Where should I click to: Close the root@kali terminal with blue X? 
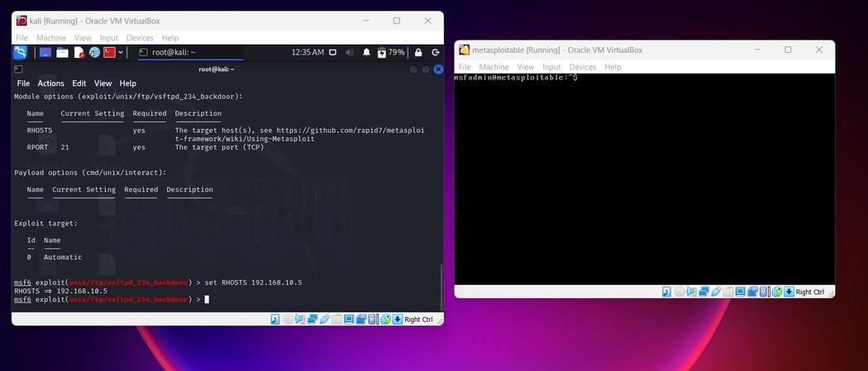438,69
